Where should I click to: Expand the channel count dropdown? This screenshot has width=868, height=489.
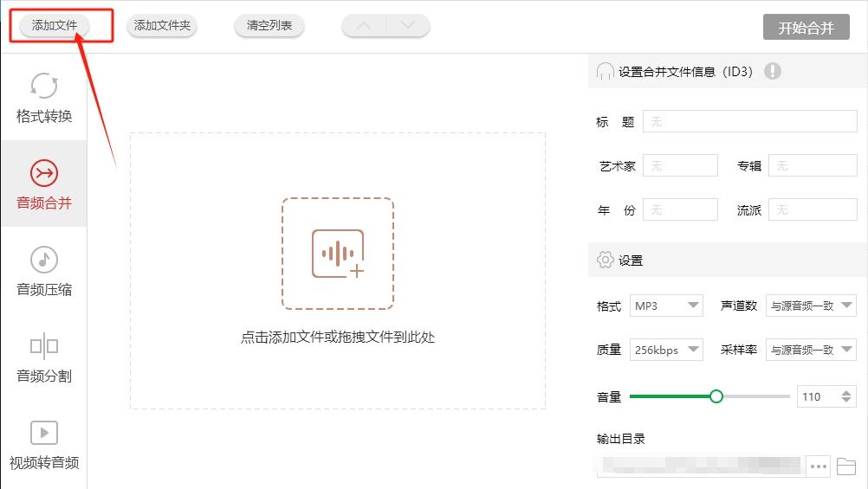(811, 306)
